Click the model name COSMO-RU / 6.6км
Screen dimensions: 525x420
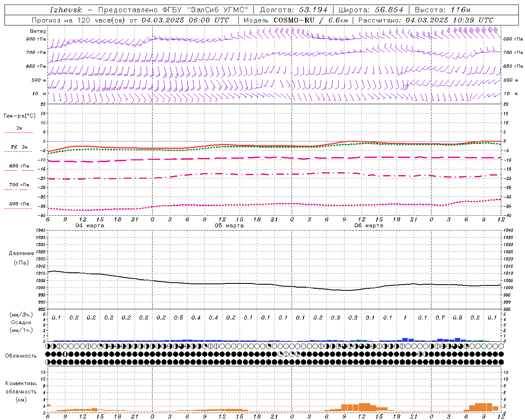coord(310,20)
